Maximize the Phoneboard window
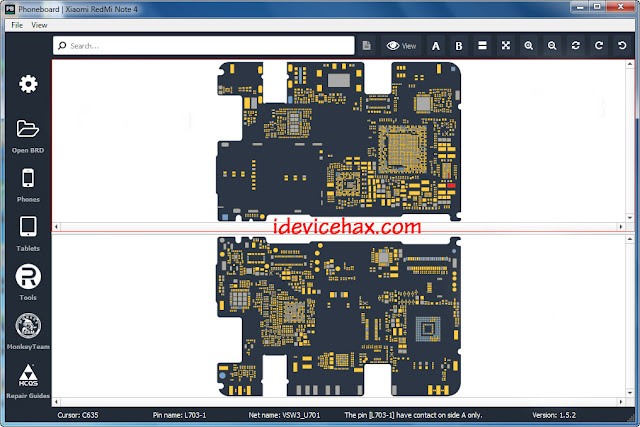640x427 pixels. coord(597,7)
